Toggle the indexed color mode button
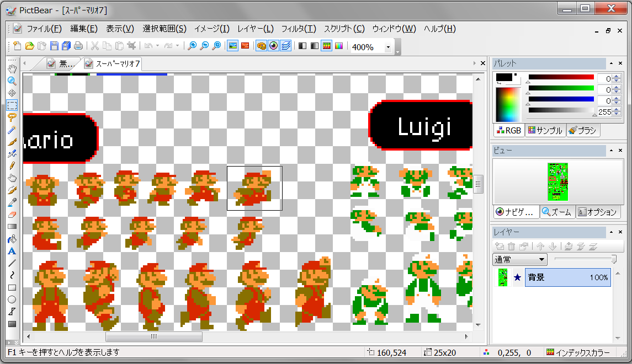632x364 pixels. [327, 46]
